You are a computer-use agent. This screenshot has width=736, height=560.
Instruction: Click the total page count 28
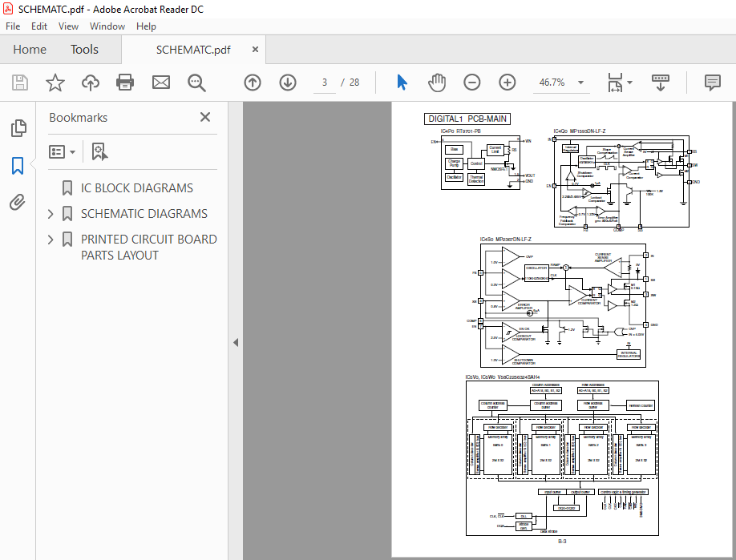click(354, 83)
